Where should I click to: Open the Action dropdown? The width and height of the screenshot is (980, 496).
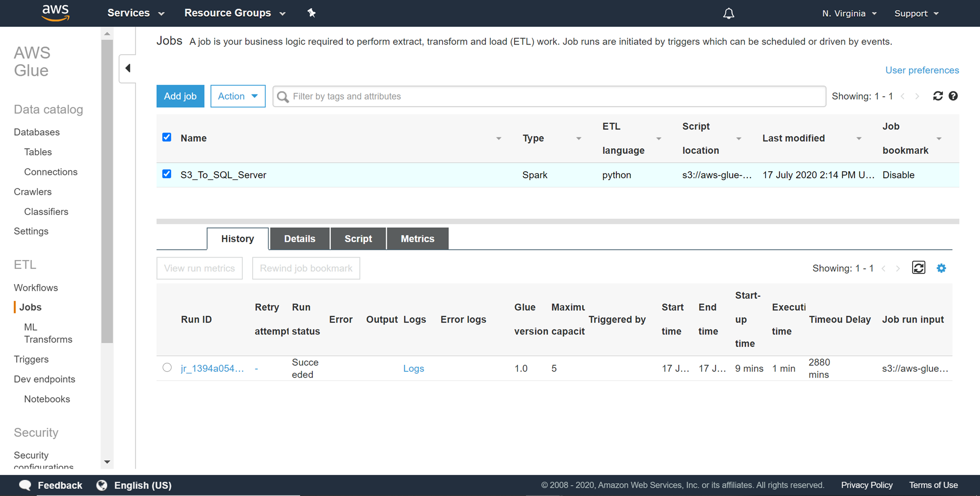coord(238,96)
